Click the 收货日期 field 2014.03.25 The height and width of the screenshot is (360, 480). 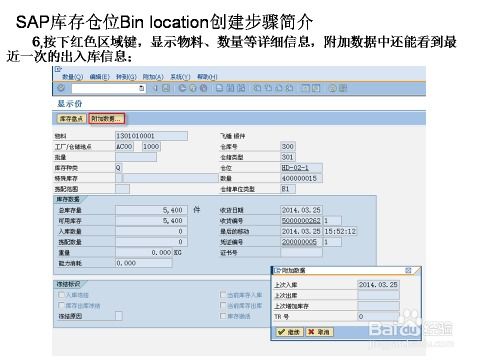click(301, 210)
